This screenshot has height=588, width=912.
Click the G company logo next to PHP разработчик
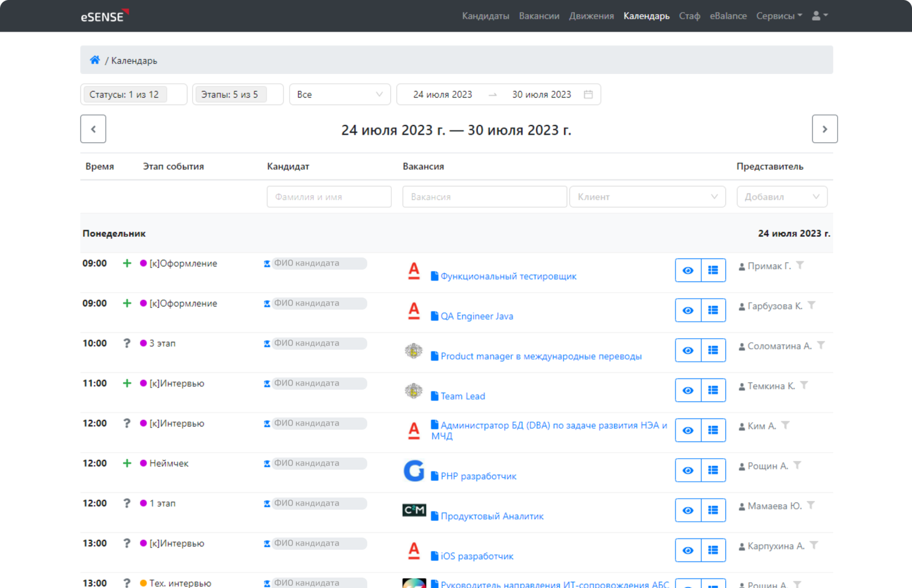click(414, 470)
